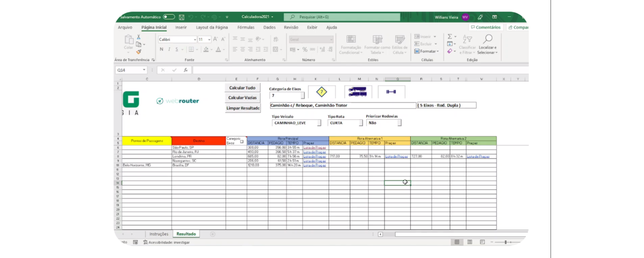Screen dimensions: 644x258
Task: Open the Priorizar Rodovias dropdown
Action: pyautogui.click(x=399, y=123)
